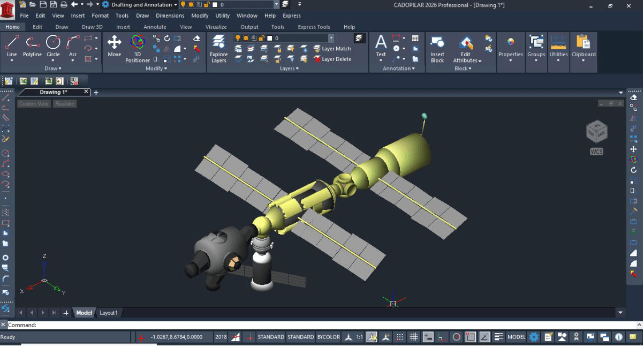Viewport: 644px width, 347px height.
Task: Click the Layer Delete button
Action: pos(332,59)
